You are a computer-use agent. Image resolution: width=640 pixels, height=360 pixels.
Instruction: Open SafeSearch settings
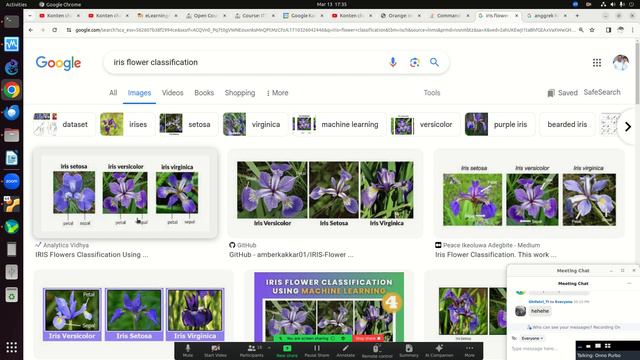(x=602, y=92)
